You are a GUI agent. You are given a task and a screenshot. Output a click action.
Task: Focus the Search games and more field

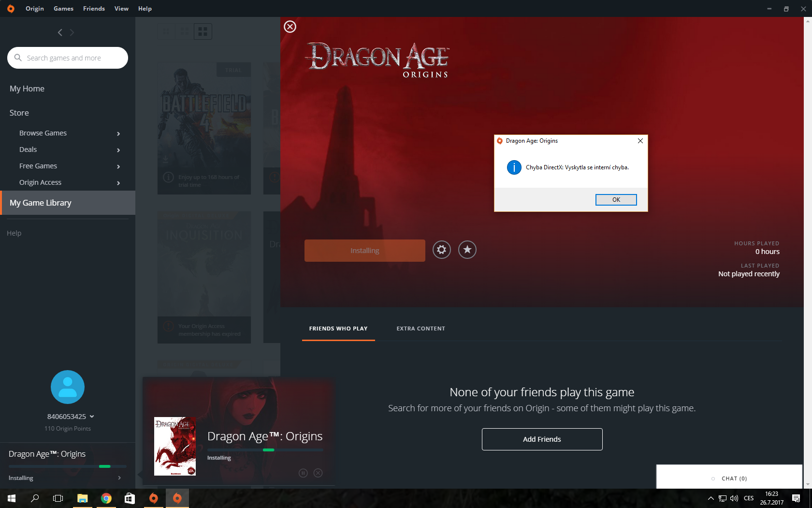tap(68, 58)
